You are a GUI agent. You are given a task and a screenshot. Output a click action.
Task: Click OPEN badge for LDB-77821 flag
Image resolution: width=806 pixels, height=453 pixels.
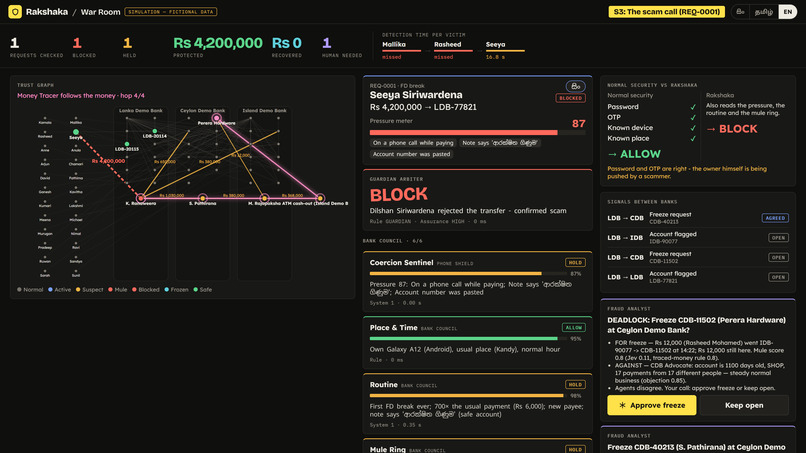click(778, 277)
